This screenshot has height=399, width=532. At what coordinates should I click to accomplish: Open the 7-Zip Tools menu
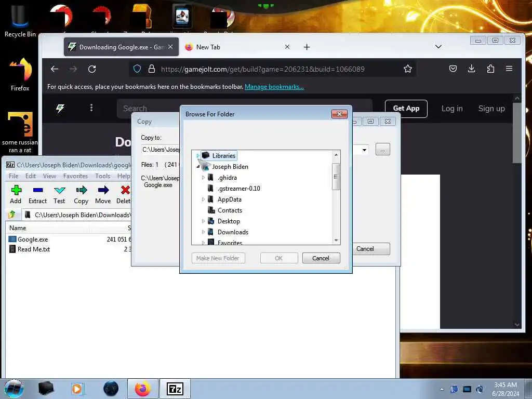click(x=103, y=176)
